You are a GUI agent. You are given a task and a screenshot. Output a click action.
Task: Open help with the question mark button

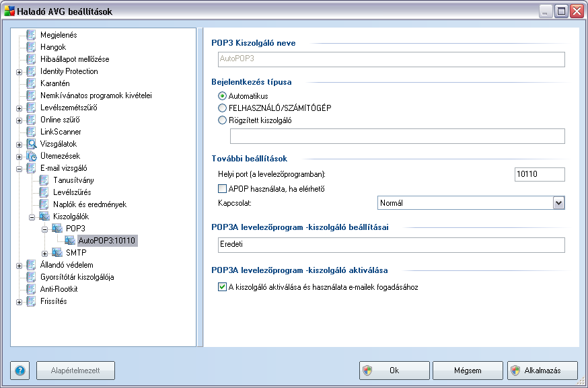click(20, 371)
